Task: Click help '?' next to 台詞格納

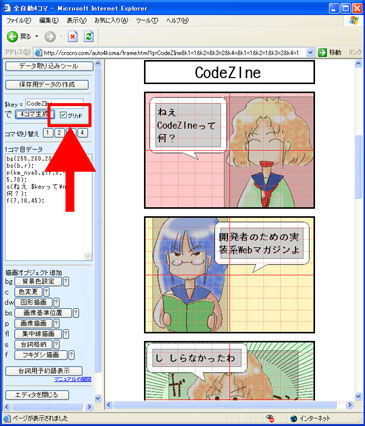Action: click(x=57, y=344)
